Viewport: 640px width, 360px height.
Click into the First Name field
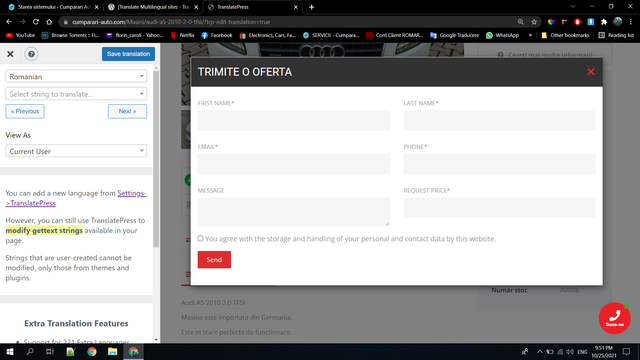(x=294, y=120)
